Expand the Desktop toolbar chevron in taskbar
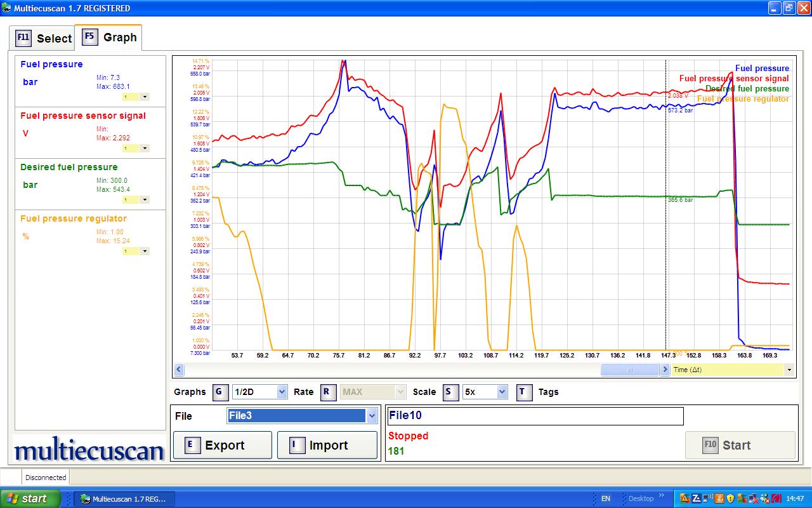 pos(662,496)
